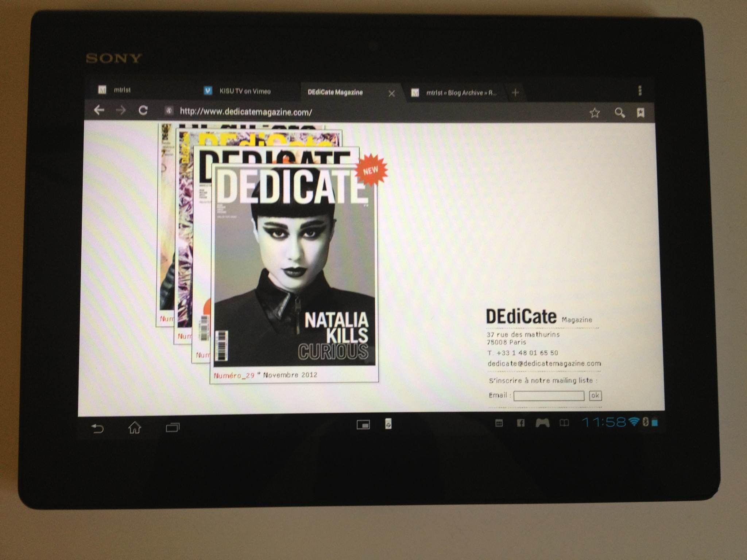Open the bookmarks list icon
747x560 pixels.
click(640, 113)
